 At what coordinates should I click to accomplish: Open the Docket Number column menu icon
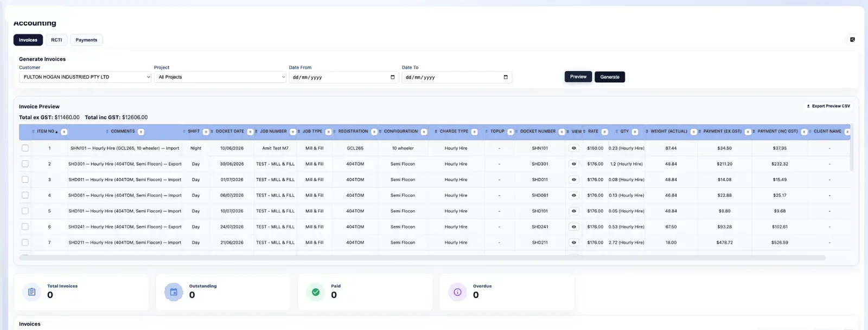(x=561, y=132)
